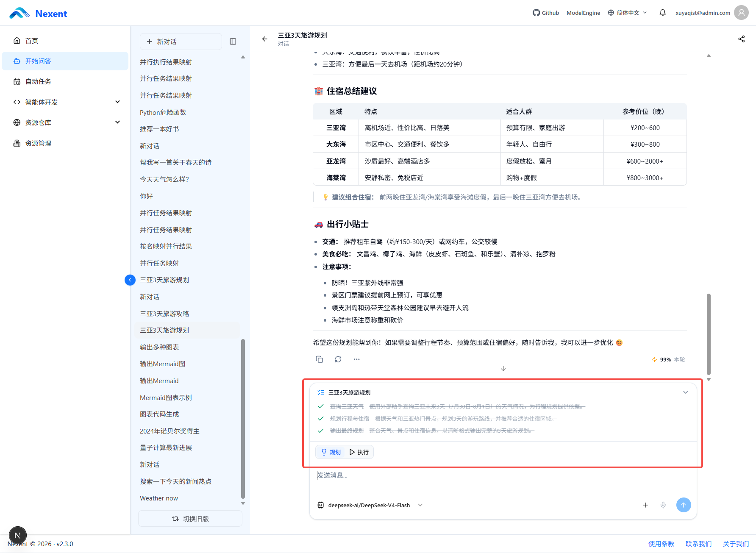Open 自动任务 in the sidebar
This screenshot has width=756, height=553.
tap(65, 81)
